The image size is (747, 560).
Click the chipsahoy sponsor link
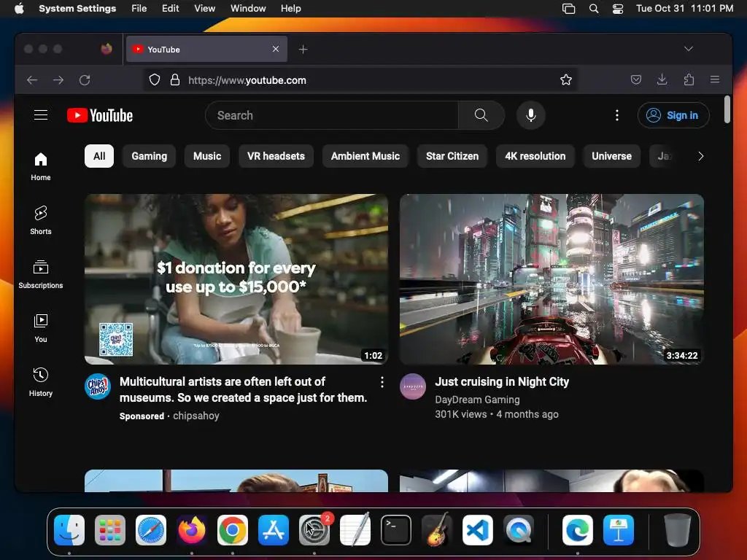tap(196, 416)
